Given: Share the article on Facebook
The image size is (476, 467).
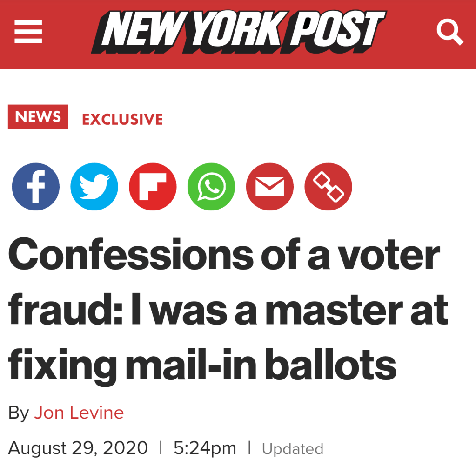Looking at the screenshot, I should (36, 186).
